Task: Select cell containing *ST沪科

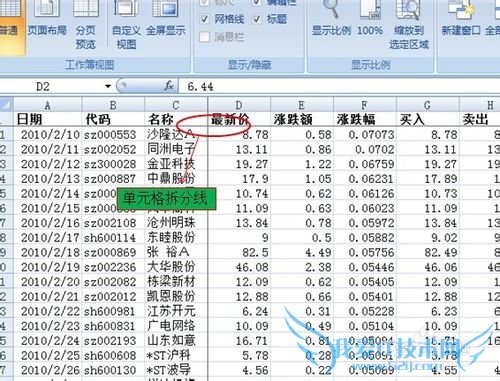Action: pyautogui.click(x=176, y=355)
